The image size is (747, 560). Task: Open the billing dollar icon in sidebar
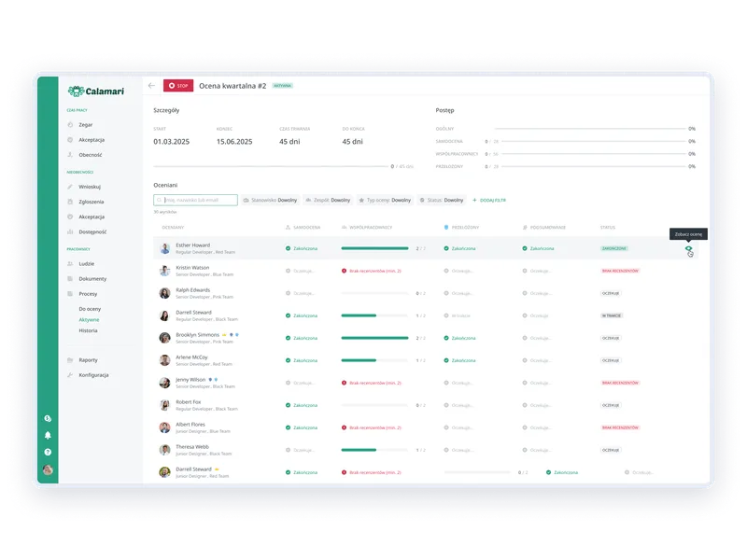coord(48,419)
